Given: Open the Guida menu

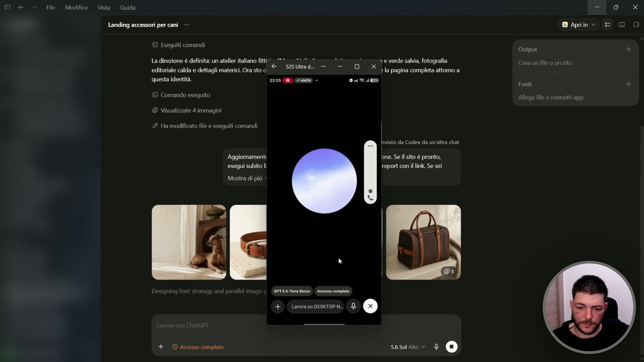Looking at the screenshot, I should coord(128,8).
